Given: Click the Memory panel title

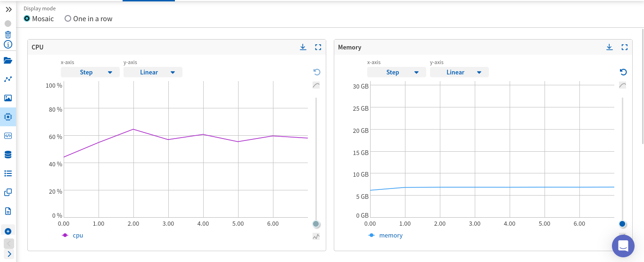Looking at the screenshot, I should 350,47.
